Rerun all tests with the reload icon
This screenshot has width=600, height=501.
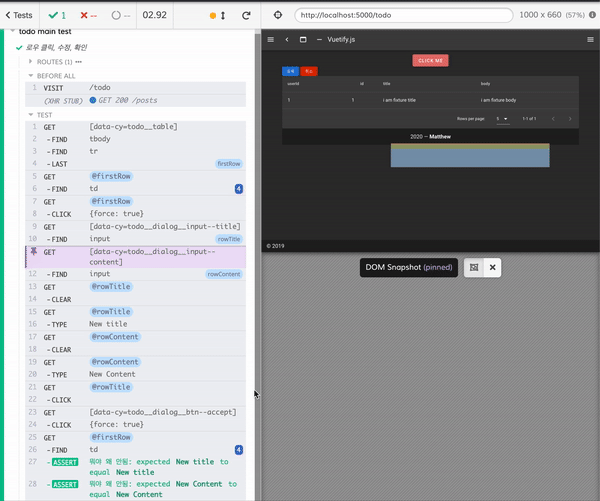(x=246, y=15)
